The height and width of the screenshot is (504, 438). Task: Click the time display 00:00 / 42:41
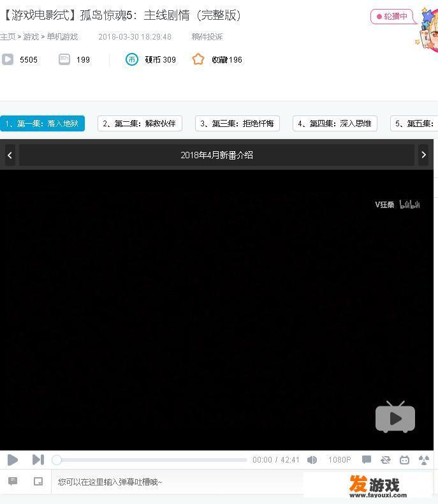[x=276, y=460]
